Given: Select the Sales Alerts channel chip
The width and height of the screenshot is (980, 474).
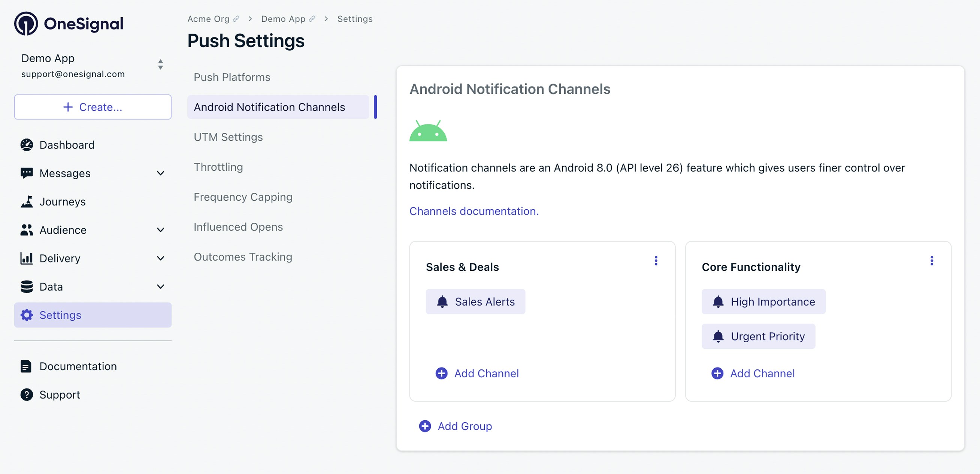Looking at the screenshot, I should 475,301.
